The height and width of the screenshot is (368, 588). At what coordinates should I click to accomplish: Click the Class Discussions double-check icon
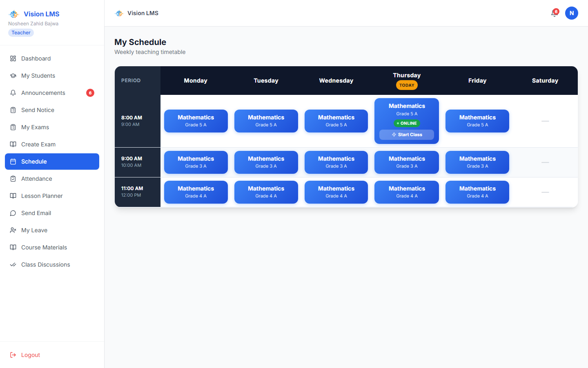click(x=13, y=265)
